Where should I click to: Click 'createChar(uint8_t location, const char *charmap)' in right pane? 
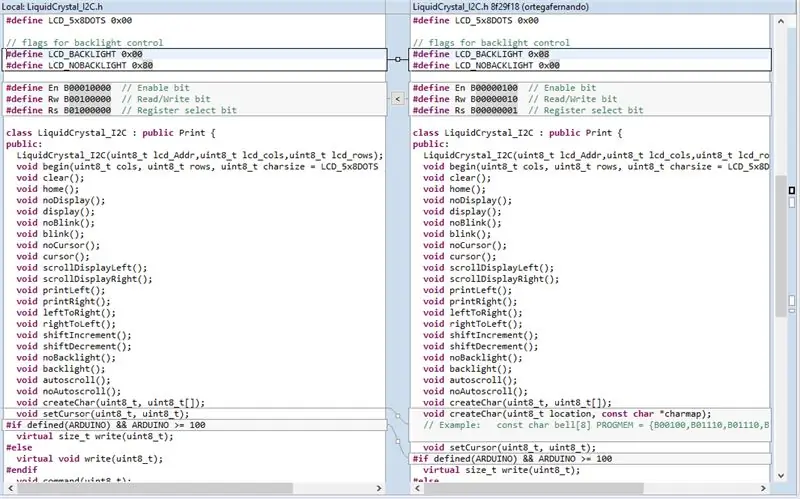point(567,413)
